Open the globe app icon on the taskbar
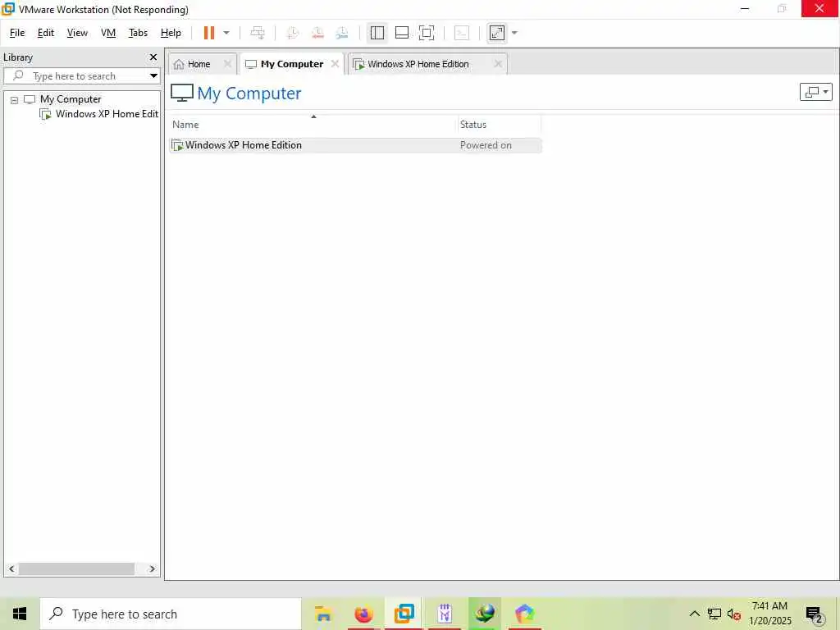The width and height of the screenshot is (840, 630). pos(485,614)
